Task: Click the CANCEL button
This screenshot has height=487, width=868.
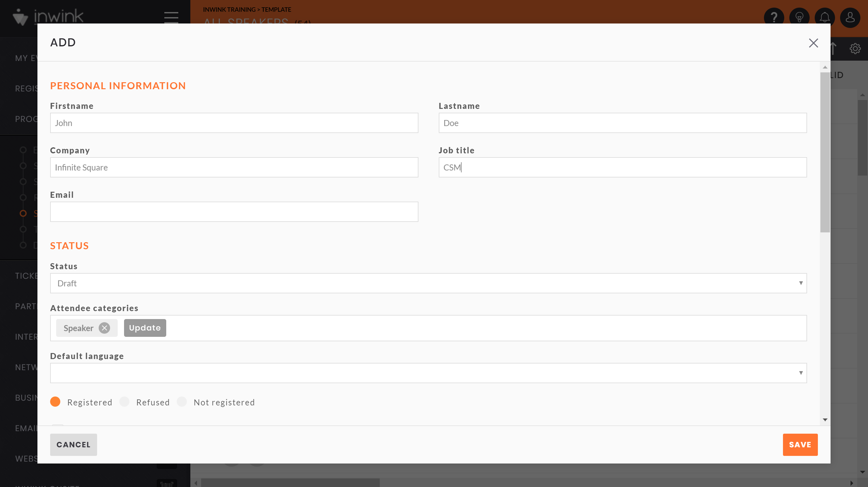Action: [73, 445]
